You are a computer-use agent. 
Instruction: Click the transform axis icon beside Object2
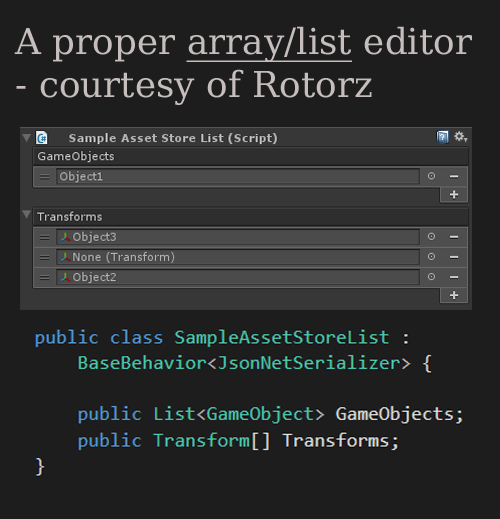[65, 277]
